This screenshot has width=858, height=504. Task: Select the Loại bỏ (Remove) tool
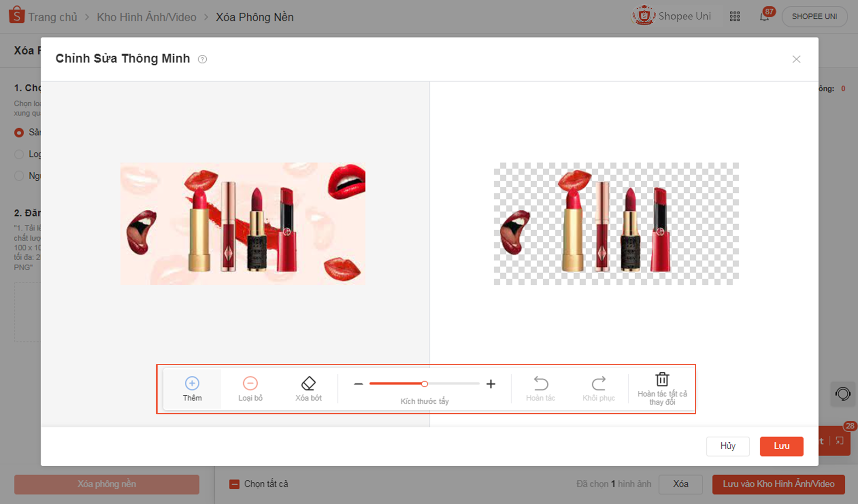pos(250,389)
